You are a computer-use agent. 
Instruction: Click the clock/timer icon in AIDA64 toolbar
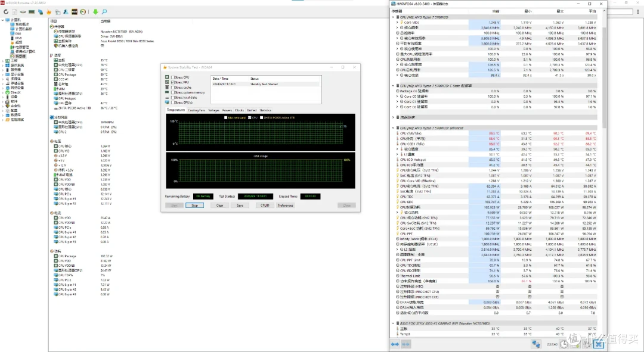(x=82, y=11)
